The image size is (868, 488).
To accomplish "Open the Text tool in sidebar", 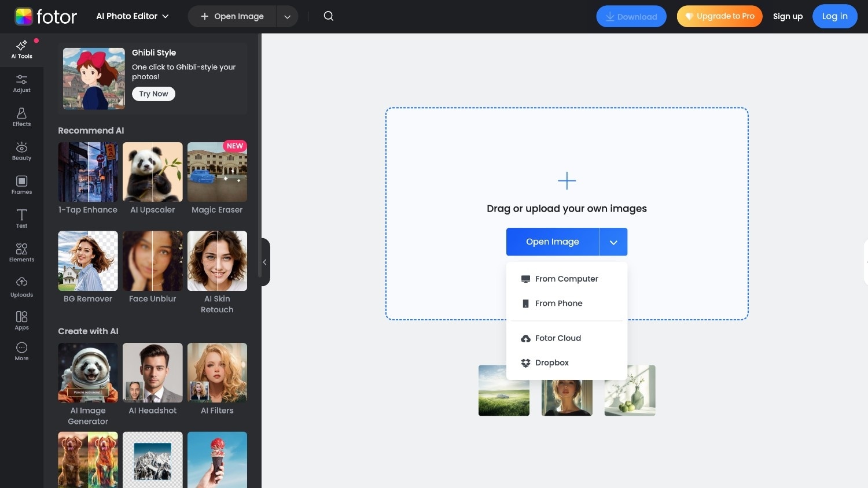I will [x=21, y=219].
